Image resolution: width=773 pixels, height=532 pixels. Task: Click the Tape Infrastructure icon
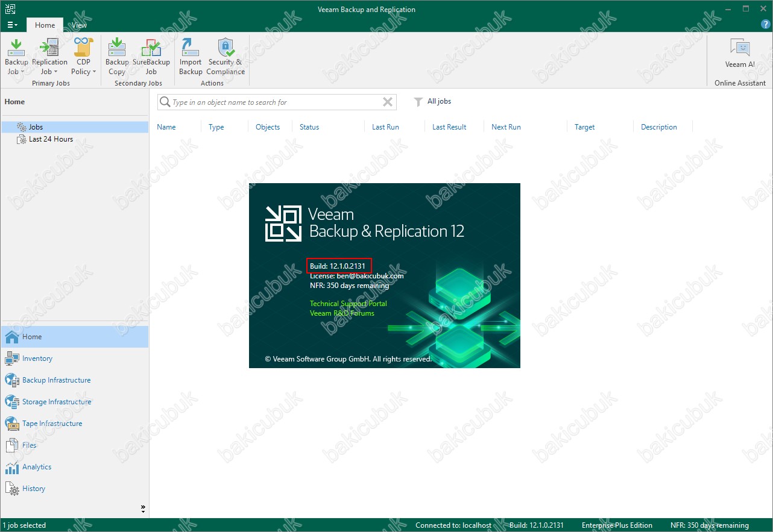[12, 424]
